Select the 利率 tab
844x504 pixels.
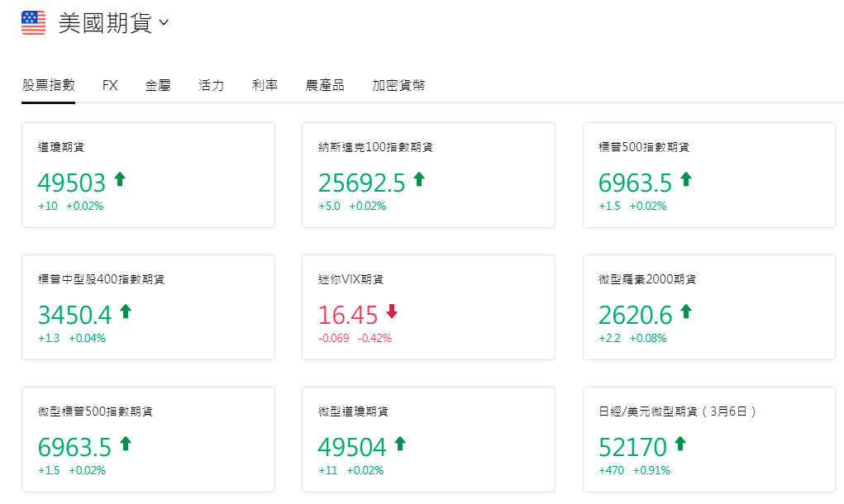point(264,84)
